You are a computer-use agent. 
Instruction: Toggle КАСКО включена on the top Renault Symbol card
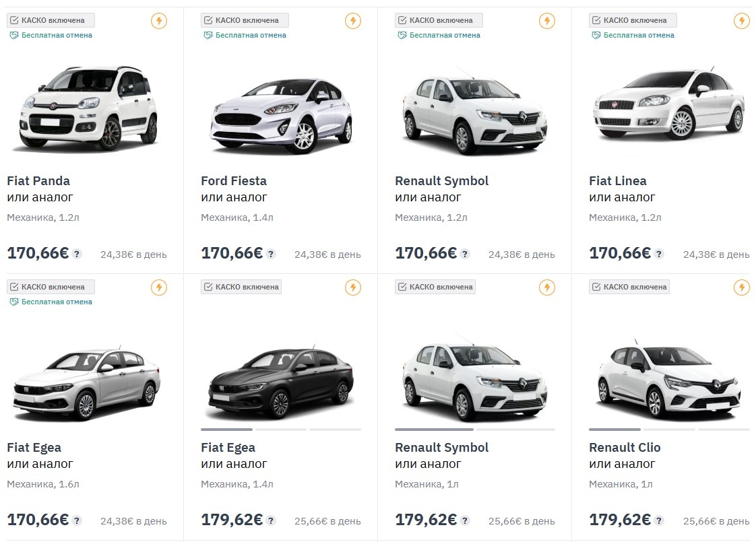tap(402, 20)
